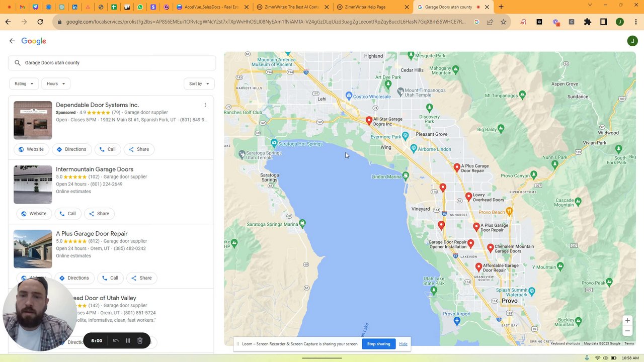Open the Website for Dependable Door Systems Inc.
The image size is (644, 362).
pos(31,149)
